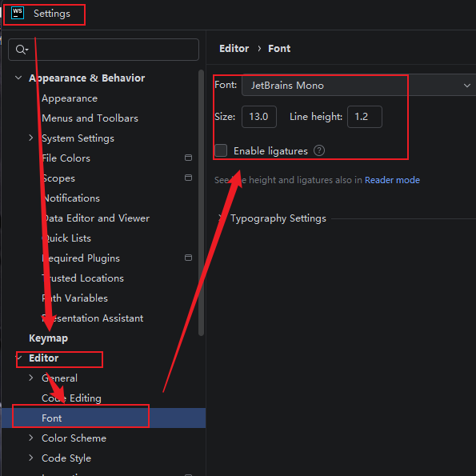Select Notifications item
The height and width of the screenshot is (476, 476).
click(x=70, y=198)
